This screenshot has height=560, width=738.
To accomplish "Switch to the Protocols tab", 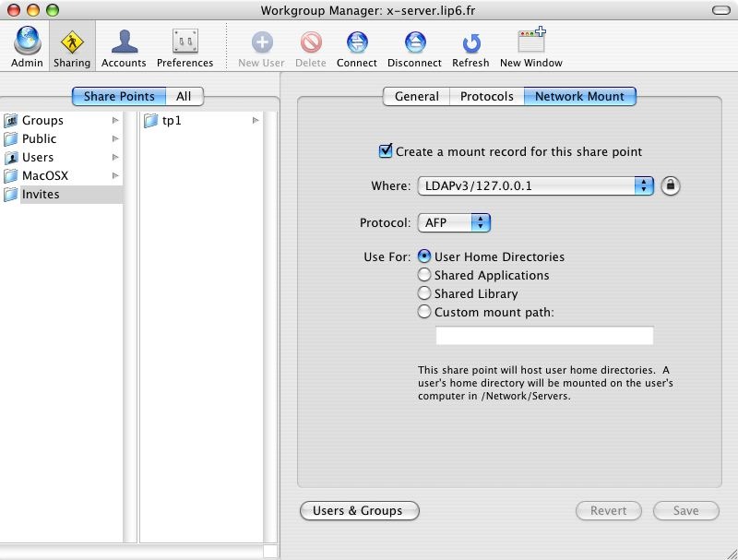I will (486, 96).
